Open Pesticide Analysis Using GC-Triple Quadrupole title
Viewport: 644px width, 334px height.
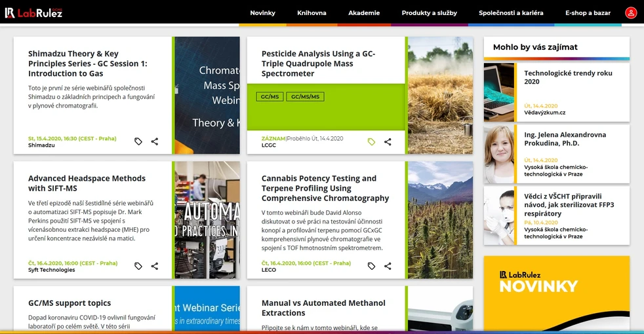point(318,64)
